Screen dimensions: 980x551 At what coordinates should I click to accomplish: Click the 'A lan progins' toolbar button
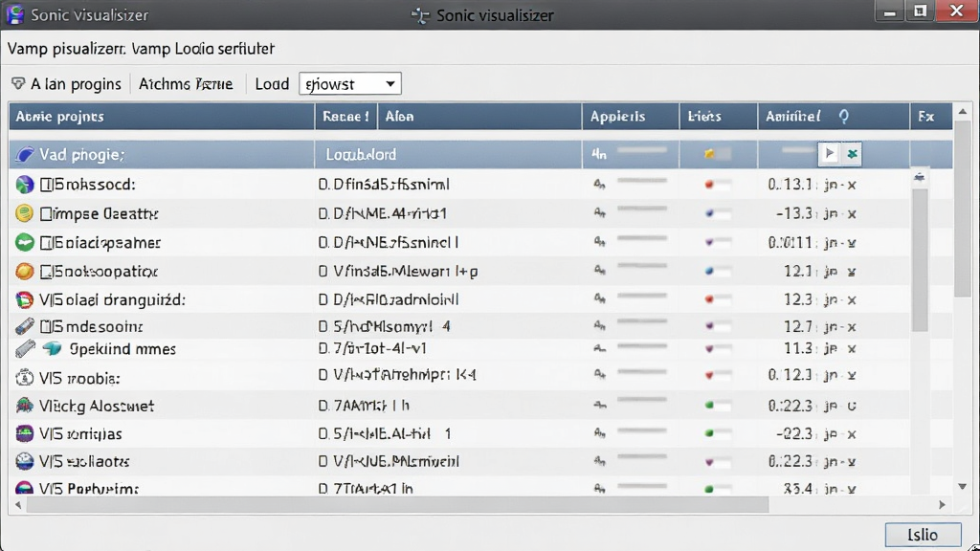pos(66,84)
